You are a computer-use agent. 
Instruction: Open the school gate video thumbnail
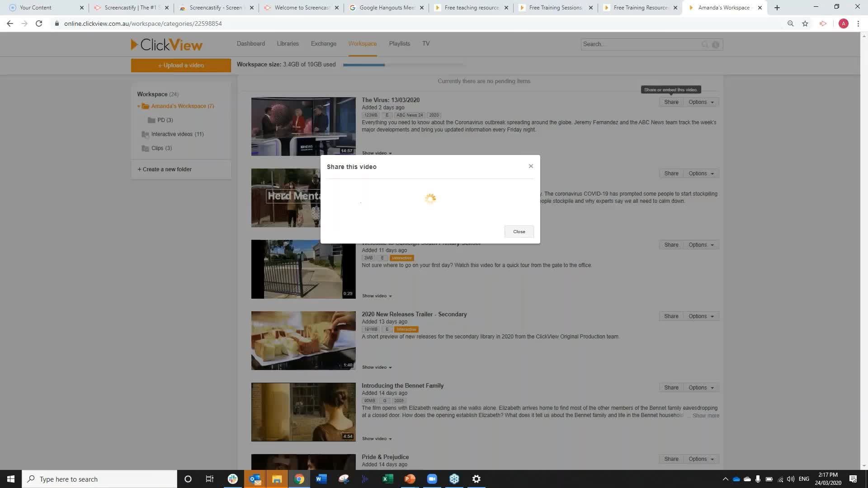pyautogui.click(x=303, y=269)
